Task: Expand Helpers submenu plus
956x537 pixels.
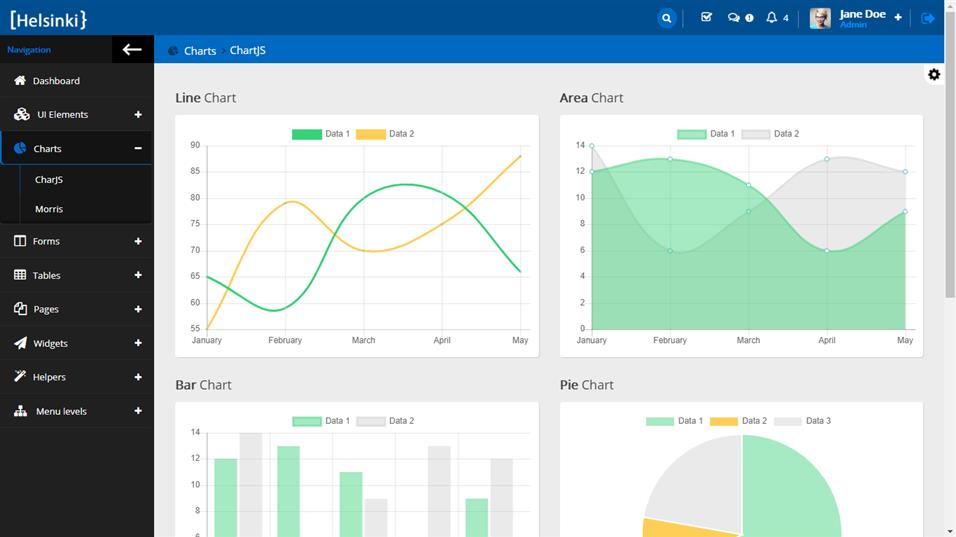Action: (138, 377)
